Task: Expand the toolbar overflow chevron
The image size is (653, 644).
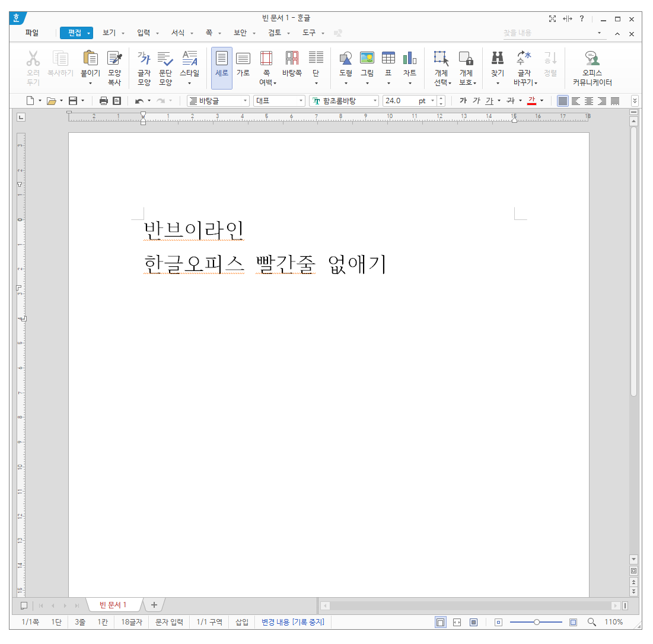Action: (634, 101)
